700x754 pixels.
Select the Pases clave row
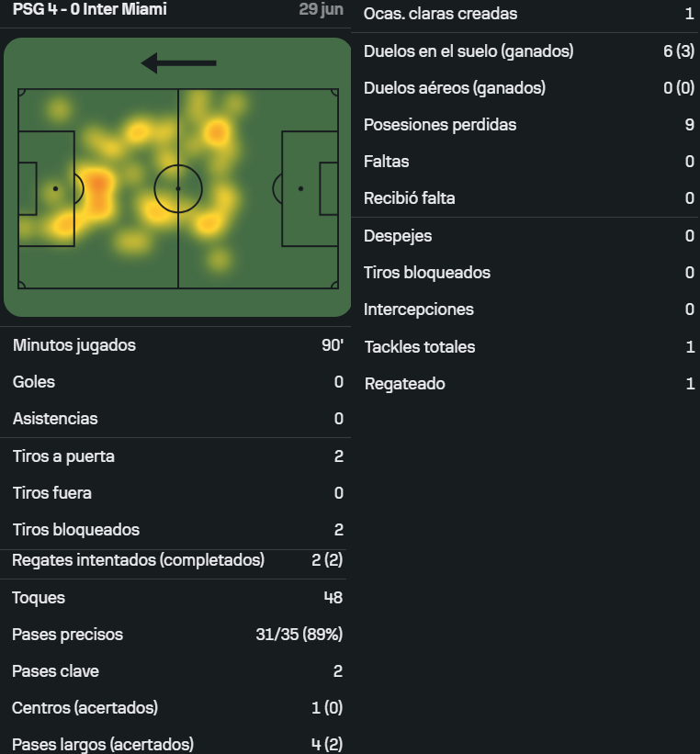coord(175,671)
